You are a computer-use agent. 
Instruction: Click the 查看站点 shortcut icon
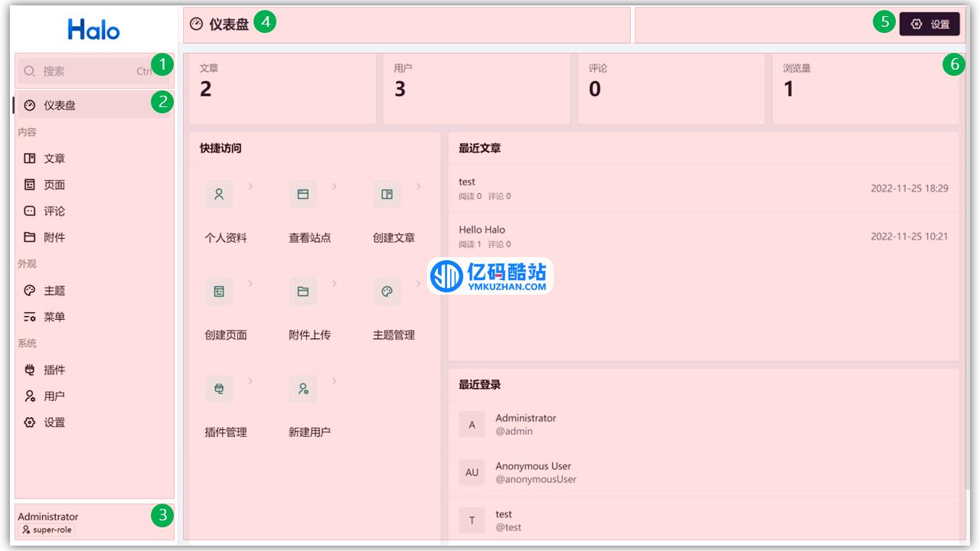303,194
